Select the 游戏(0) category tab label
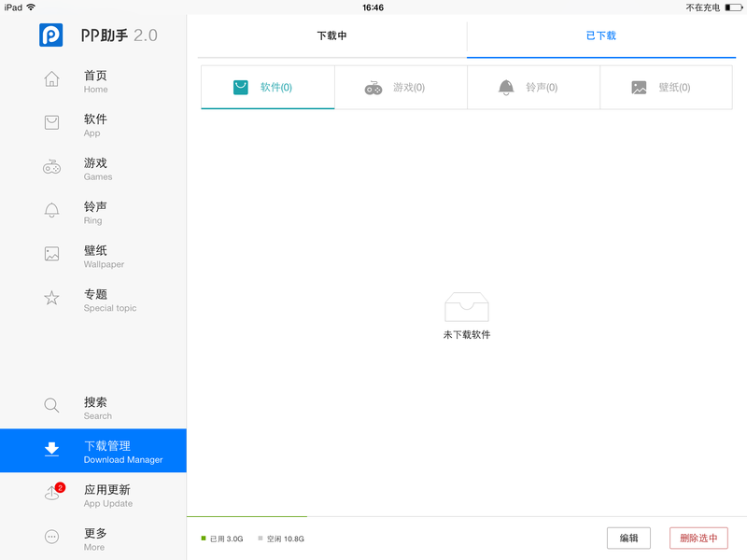Image resolution: width=747 pixels, height=560 pixels. [409, 87]
